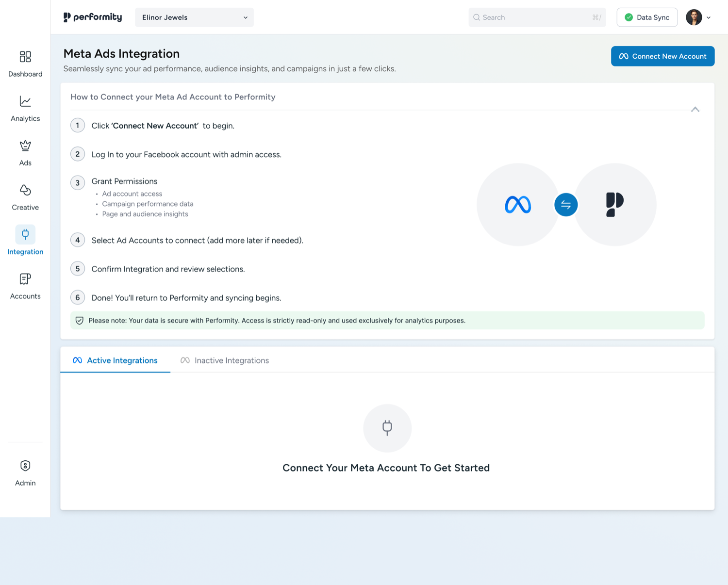Click 'How to Connect your Meta Ad Account' title
Viewport: 728px width, 585px height.
point(173,97)
